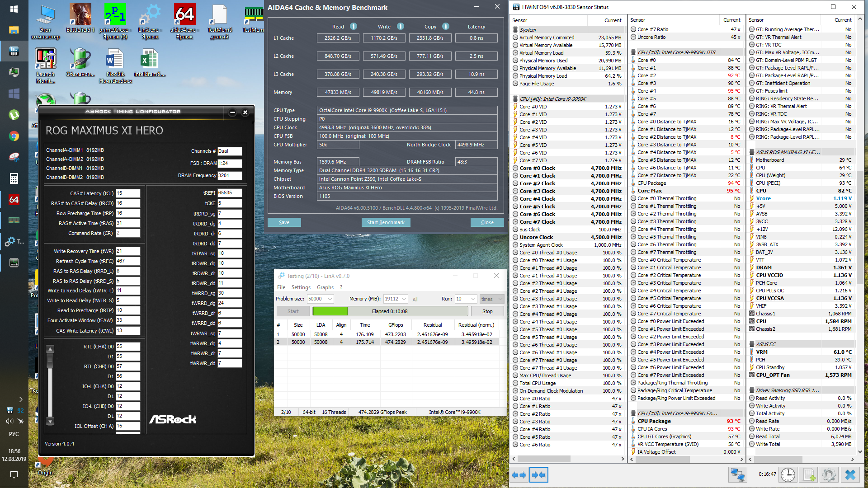Click the Save button in AIDA64
The height and width of the screenshot is (488, 868).
(284, 222)
